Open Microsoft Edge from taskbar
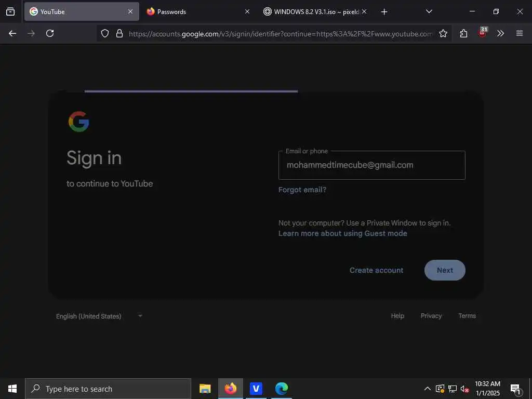 (281, 389)
